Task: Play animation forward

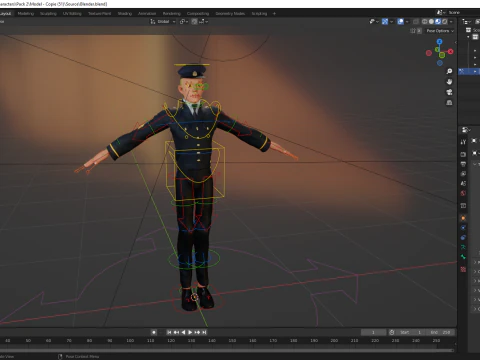Action: click(190, 332)
